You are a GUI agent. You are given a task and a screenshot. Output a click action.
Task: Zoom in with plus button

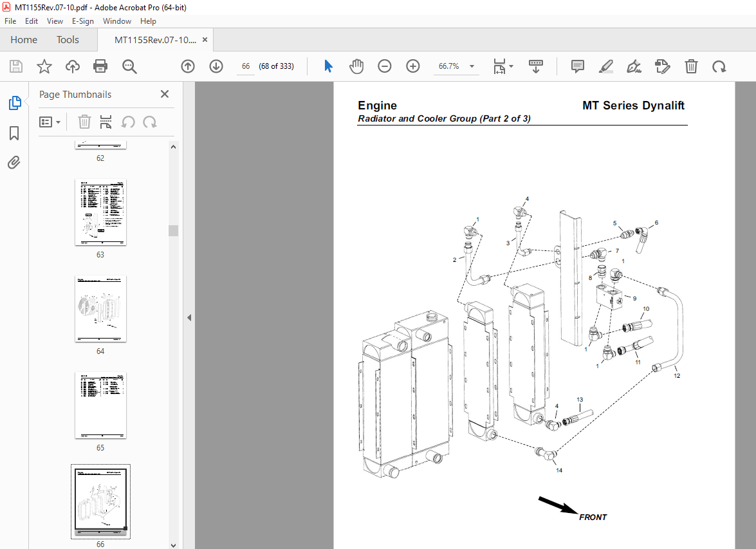[412, 66]
